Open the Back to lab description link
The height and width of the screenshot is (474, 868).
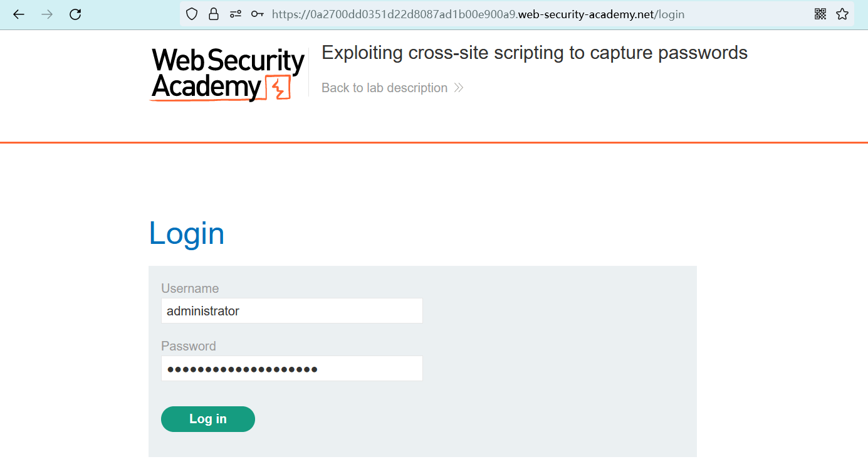[x=384, y=88]
